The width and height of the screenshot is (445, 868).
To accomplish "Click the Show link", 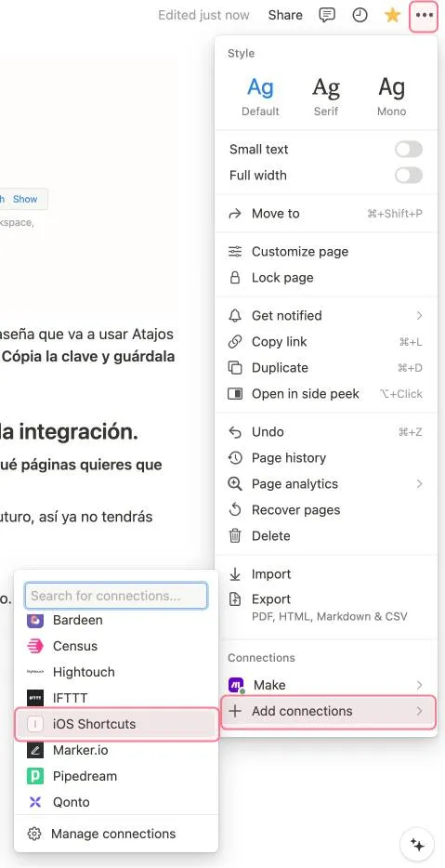I will [x=25, y=199].
